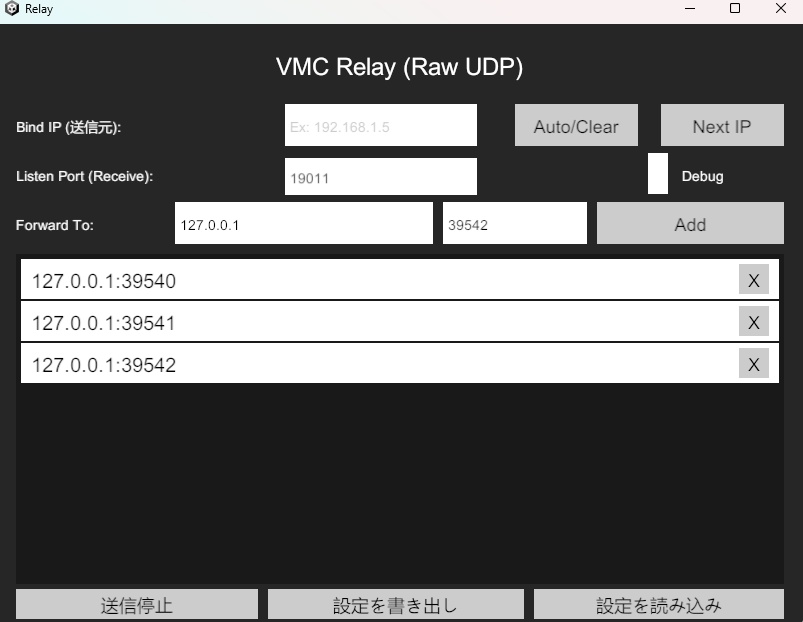This screenshot has height=622, width=803.
Task: Click the Debug label text
Action: click(x=702, y=177)
